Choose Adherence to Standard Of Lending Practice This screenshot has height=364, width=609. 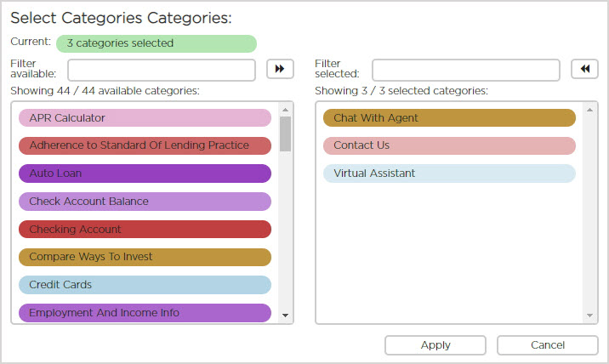pos(145,145)
